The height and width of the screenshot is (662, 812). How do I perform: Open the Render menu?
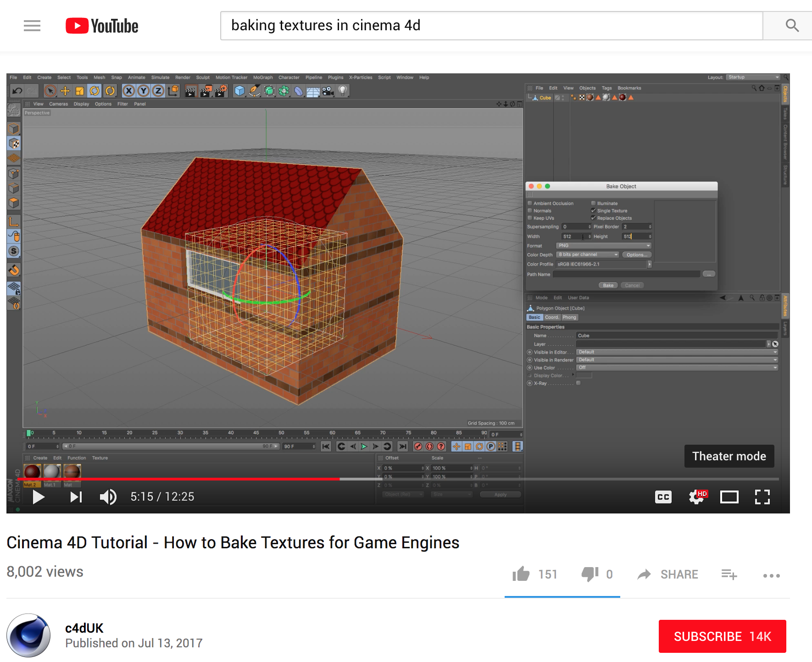183,77
